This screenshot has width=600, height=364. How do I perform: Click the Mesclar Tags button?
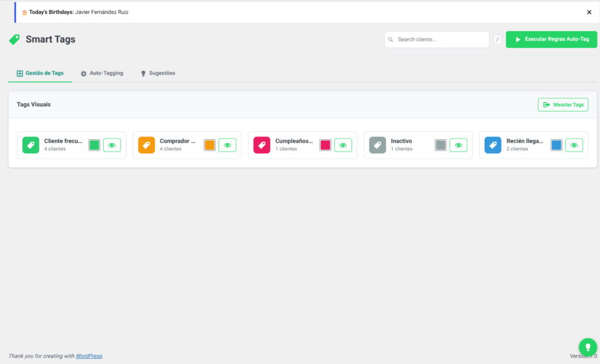(x=563, y=105)
